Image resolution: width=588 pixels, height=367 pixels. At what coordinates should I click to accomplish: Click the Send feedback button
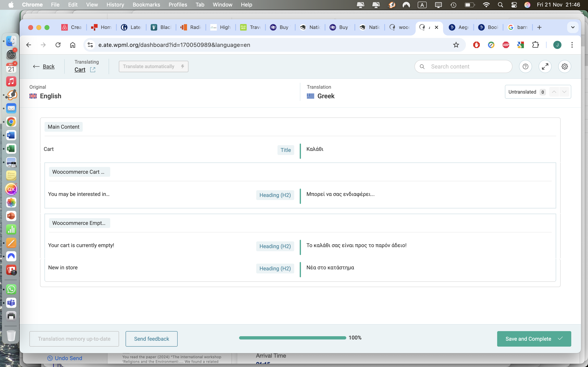click(x=151, y=339)
